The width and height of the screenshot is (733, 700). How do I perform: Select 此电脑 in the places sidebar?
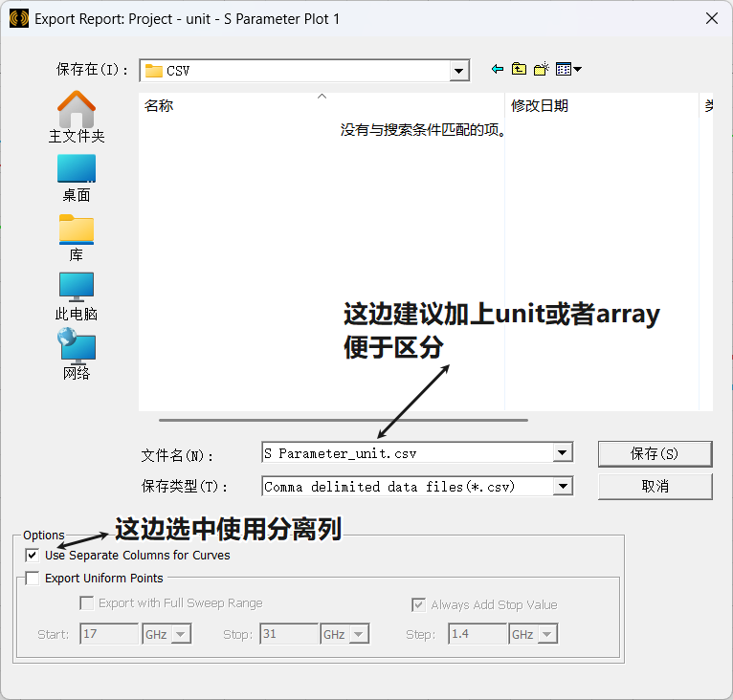[77, 296]
